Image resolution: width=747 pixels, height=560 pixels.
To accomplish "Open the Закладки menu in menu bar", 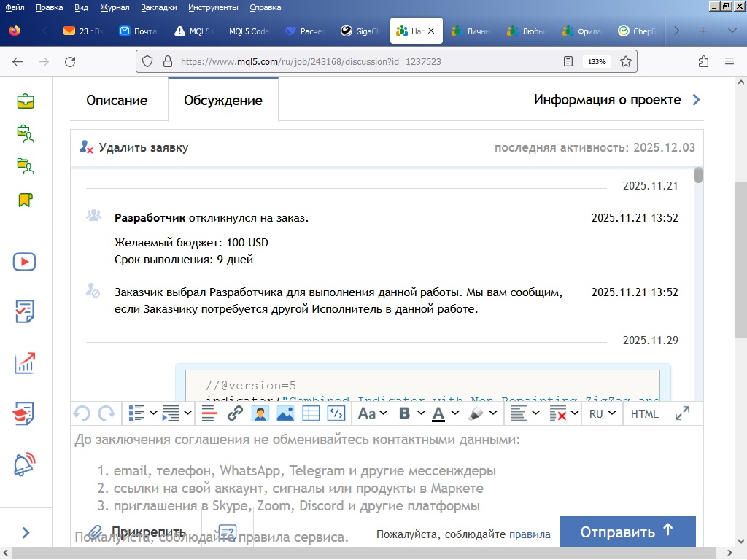I will tap(158, 7).
